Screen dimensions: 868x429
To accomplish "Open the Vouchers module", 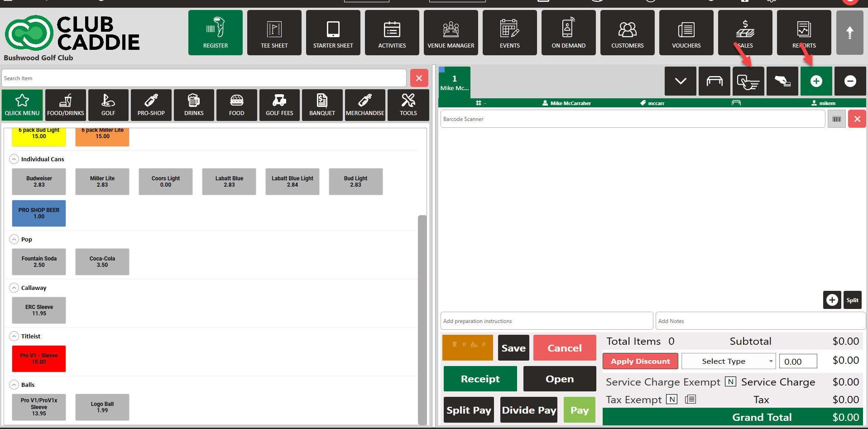I will [x=686, y=33].
